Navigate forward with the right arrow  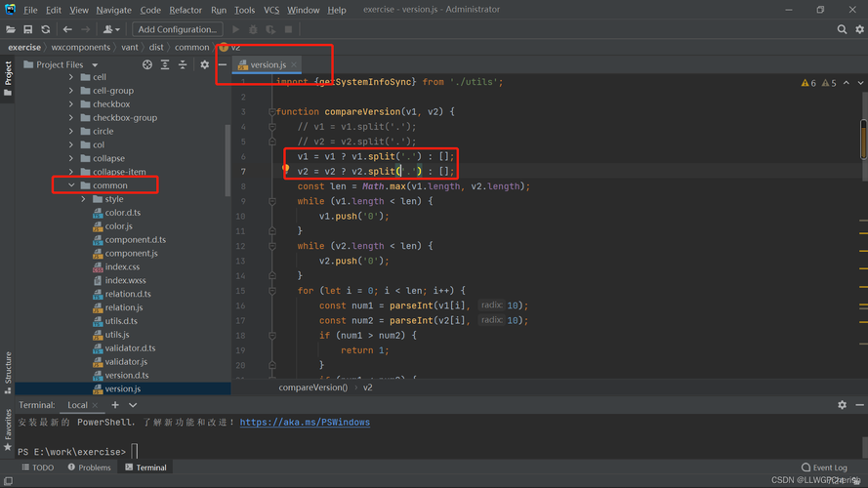(85, 29)
